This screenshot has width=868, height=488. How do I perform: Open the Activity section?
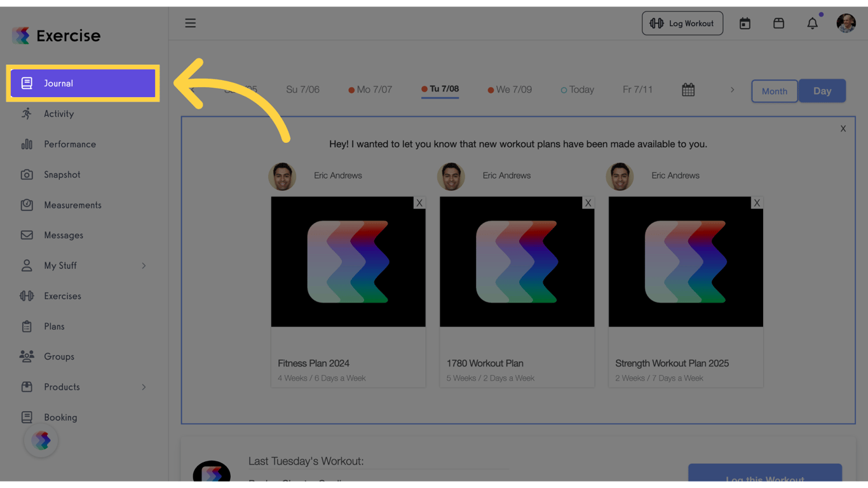58,113
